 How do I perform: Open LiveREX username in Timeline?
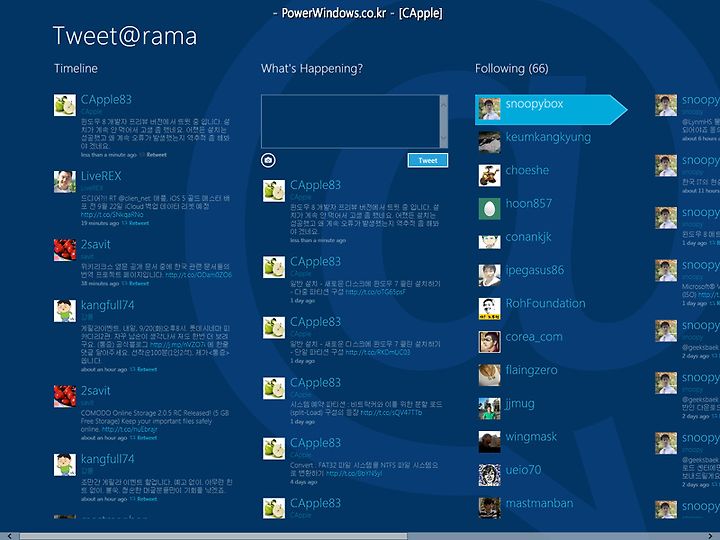[x=101, y=176]
